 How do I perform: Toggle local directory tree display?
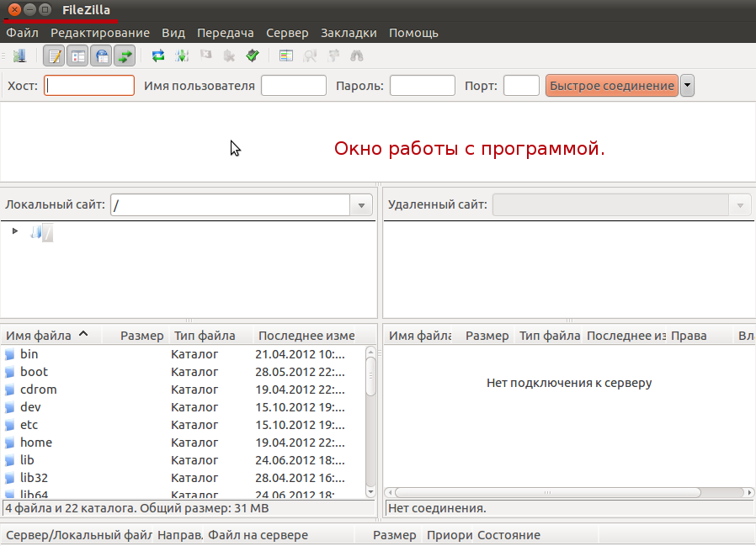[x=77, y=56]
